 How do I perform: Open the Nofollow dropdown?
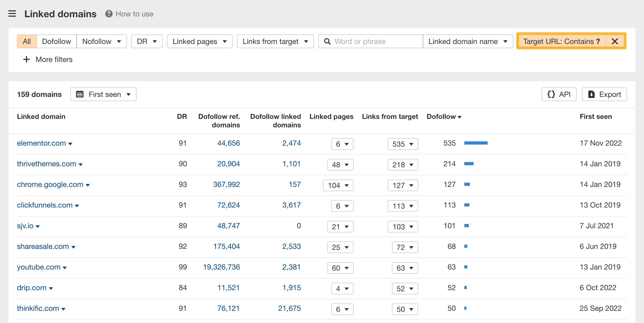point(102,41)
